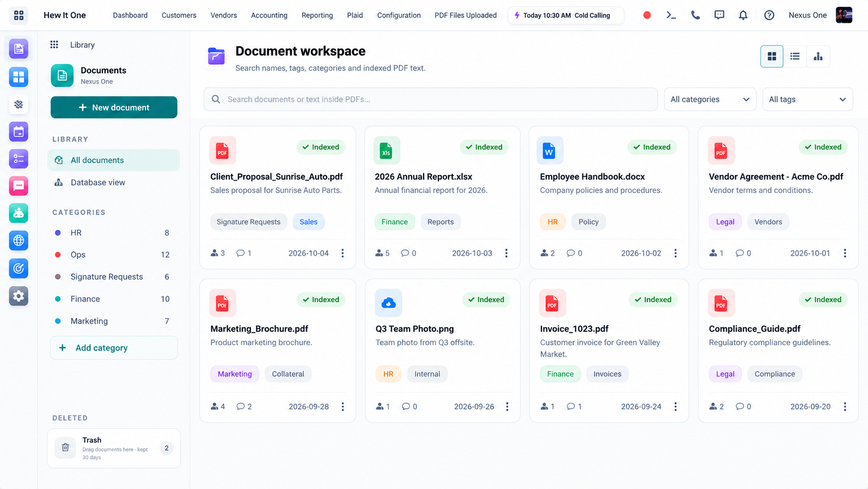Click Add category button
The height and width of the screenshot is (489, 868).
tap(114, 348)
